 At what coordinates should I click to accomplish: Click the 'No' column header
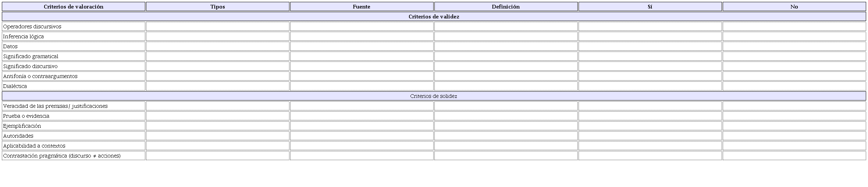pyautogui.click(x=794, y=7)
